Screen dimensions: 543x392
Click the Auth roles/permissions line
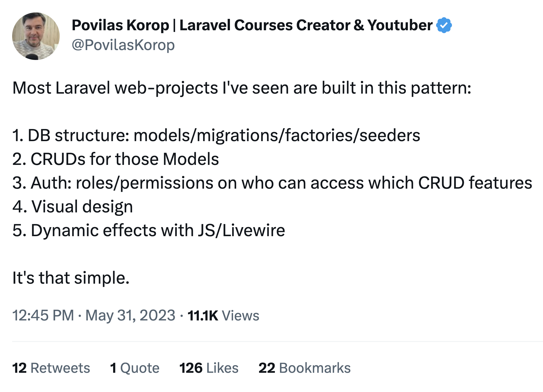272,183
